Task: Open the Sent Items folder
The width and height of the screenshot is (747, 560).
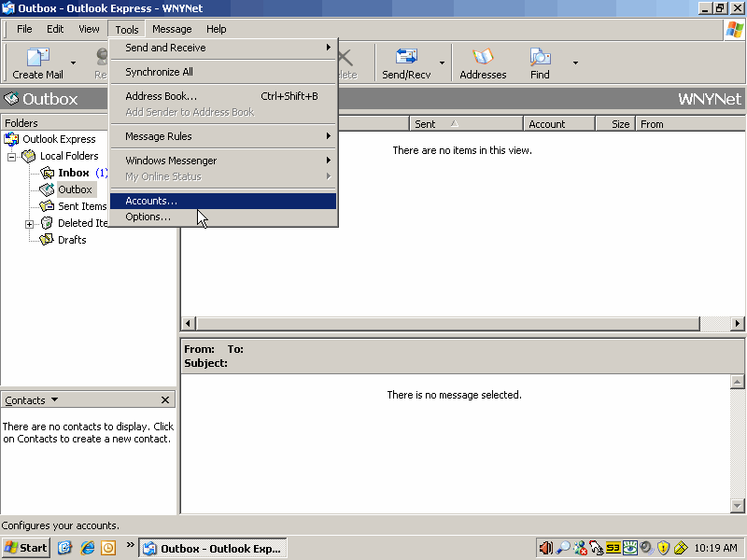Action: click(82, 206)
